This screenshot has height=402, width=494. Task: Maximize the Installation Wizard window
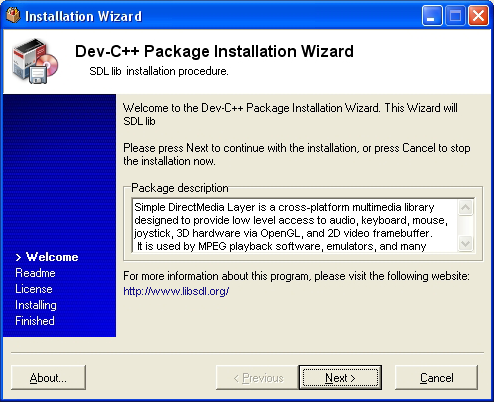coord(455,16)
